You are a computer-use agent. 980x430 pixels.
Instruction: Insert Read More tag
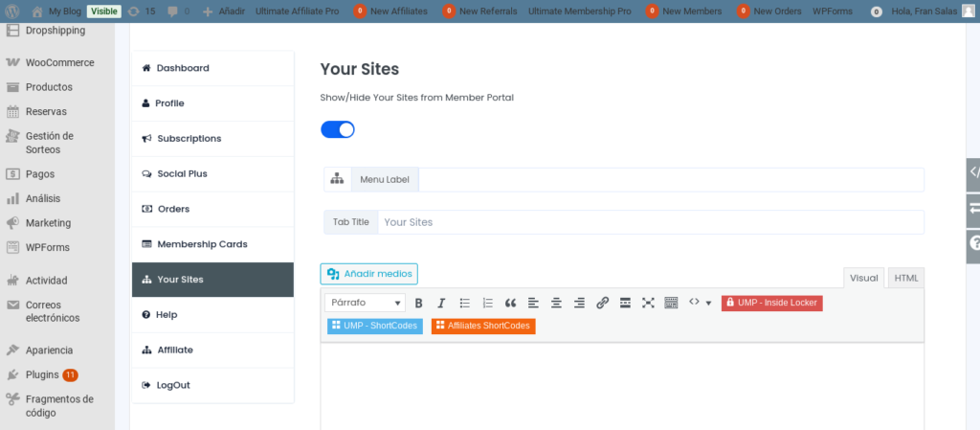pyautogui.click(x=625, y=304)
